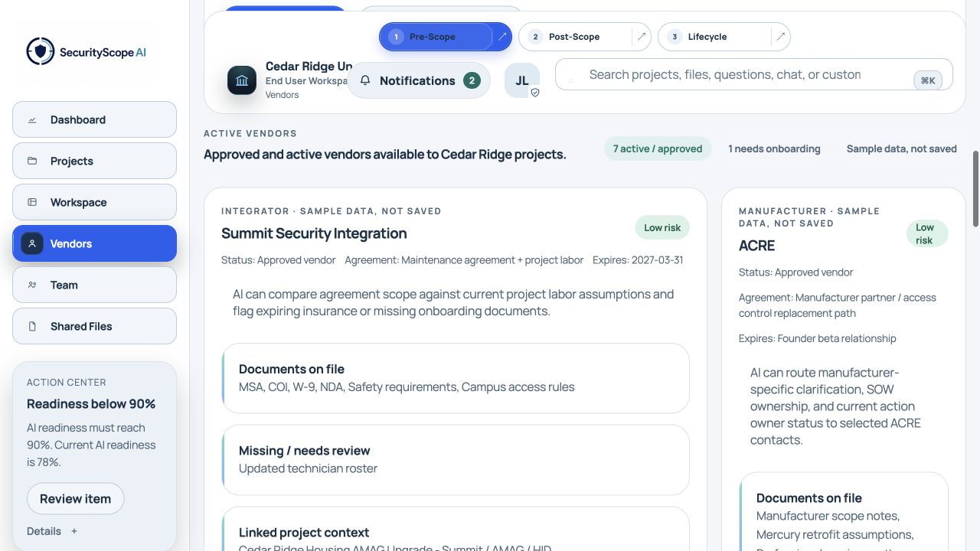
Task: Navigate to the Team page
Action: (x=94, y=285)
